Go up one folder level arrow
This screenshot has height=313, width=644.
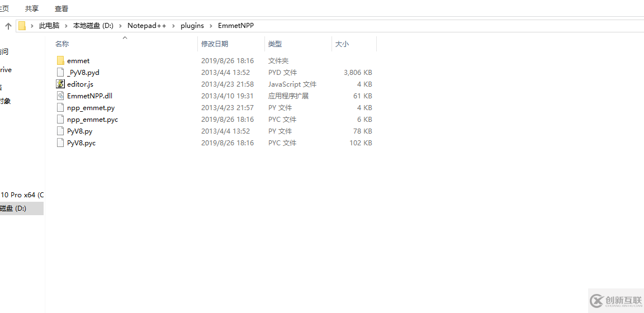pyautogui.click(x=8, y=26)
